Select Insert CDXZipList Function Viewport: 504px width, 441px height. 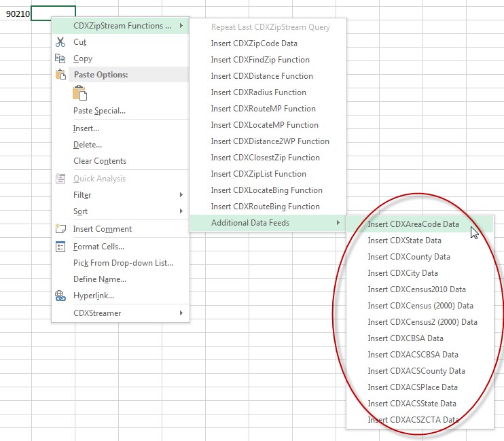click(268, 174)
